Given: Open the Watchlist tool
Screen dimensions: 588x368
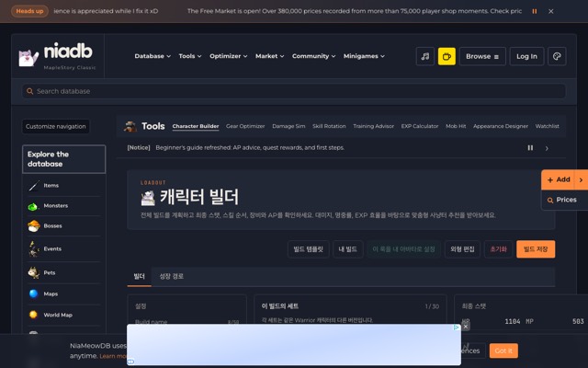Looking at the screenshot, I should coord(547,127).
